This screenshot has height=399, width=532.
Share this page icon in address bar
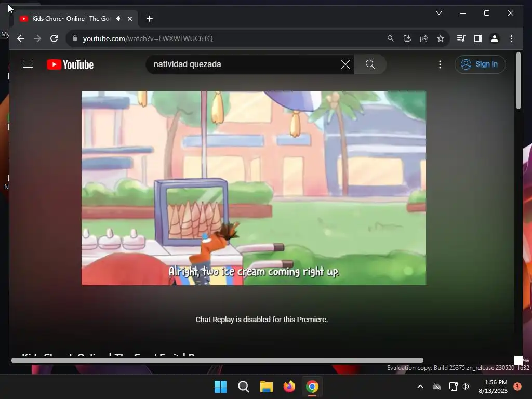[424, 38]
